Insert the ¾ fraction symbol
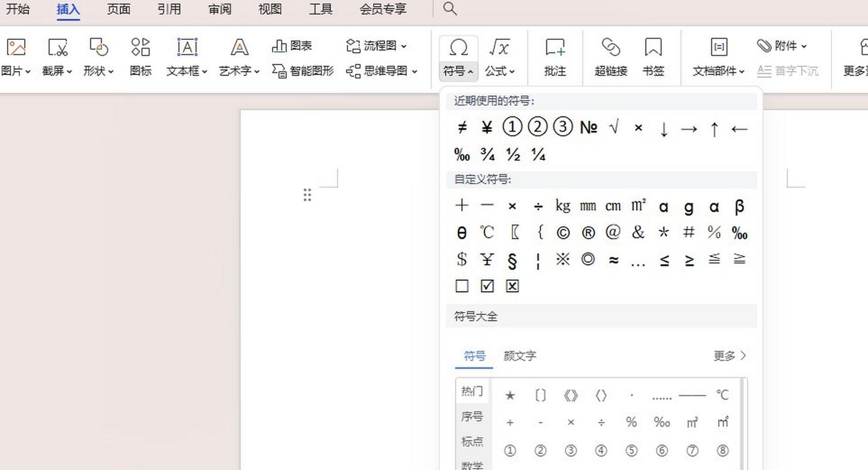This screenshot has height=470, width=868. click(487, 155)
